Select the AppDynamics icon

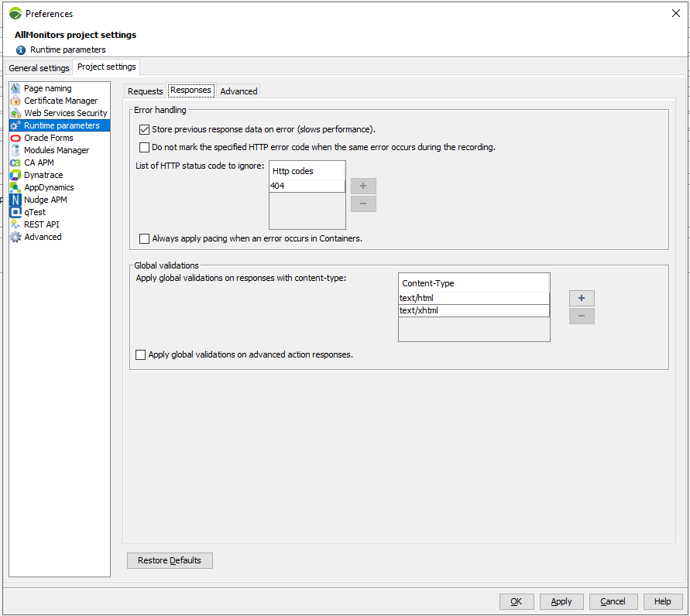15,187
